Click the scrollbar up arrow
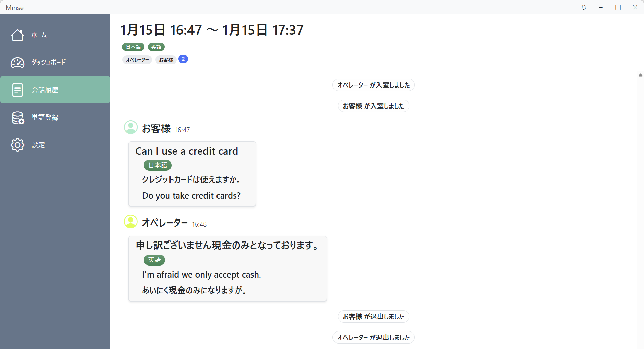 [x=640, y=75]
